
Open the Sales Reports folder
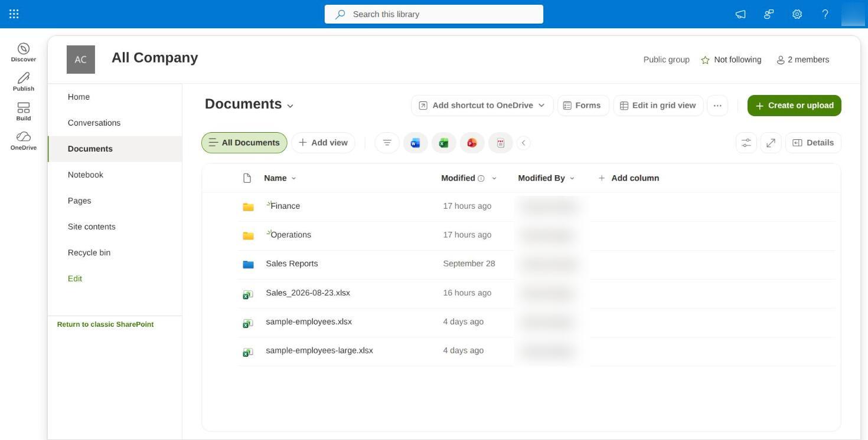coord(292,264)
